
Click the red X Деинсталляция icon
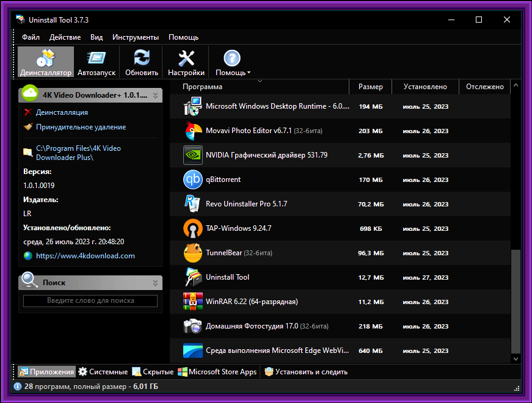[x=28, y=112]
